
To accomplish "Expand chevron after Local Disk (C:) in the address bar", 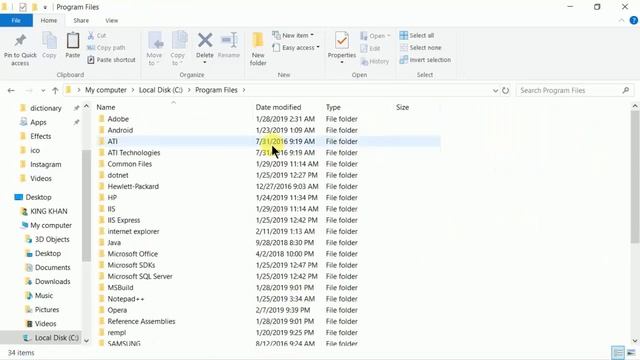I will pyautogui.click(x=189, y=90).
